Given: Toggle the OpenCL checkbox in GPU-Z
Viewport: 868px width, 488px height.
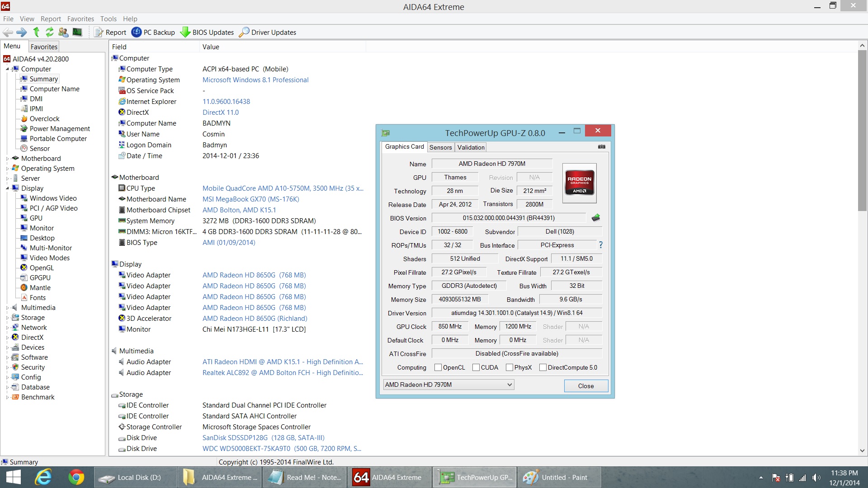Looking at the screenshot, I should (438, 367).
